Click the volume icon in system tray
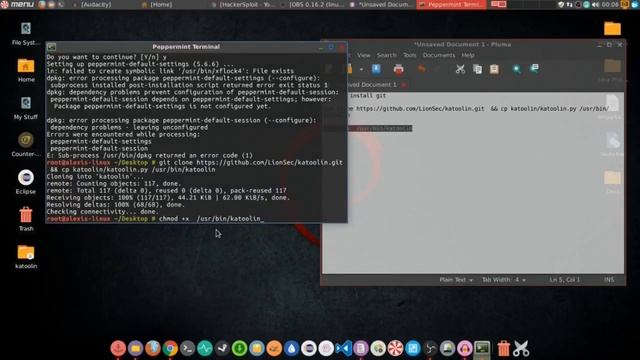 596,4
